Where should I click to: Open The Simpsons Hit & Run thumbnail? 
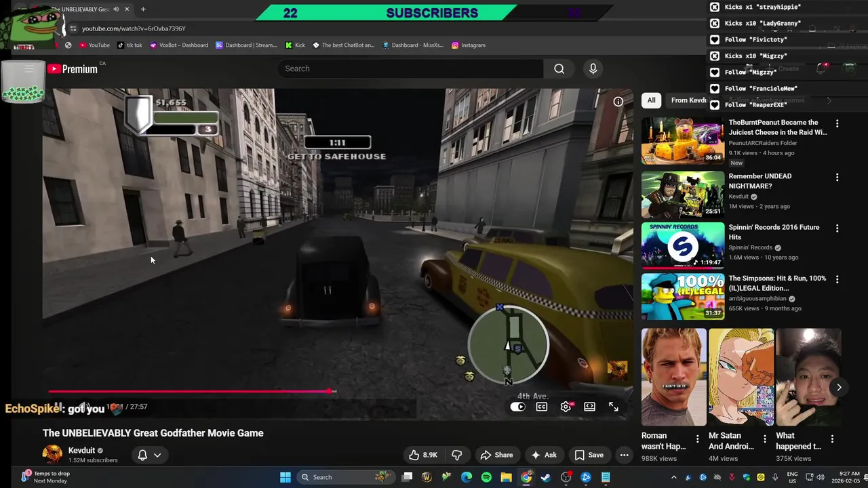[683, 296]
